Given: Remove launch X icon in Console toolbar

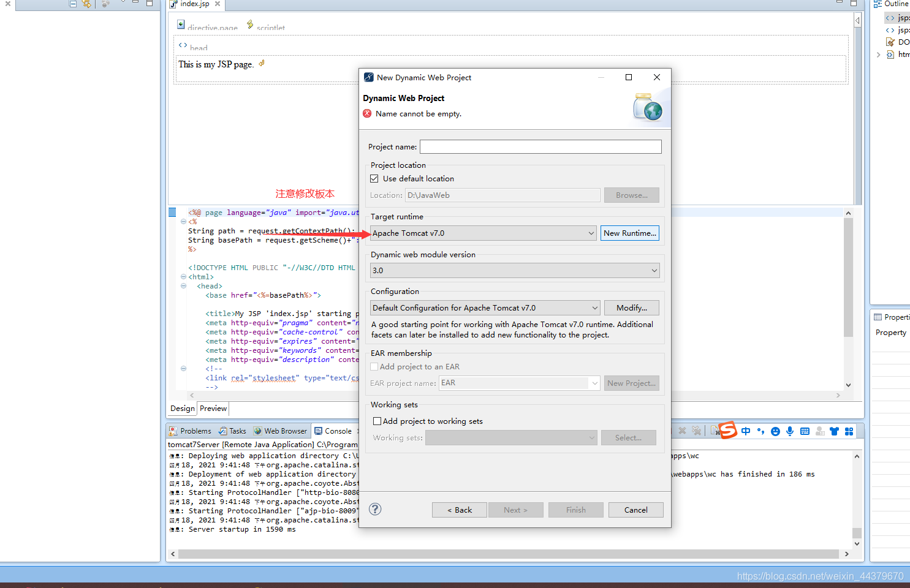Looking at the screenshot, I should click(682, 431).
